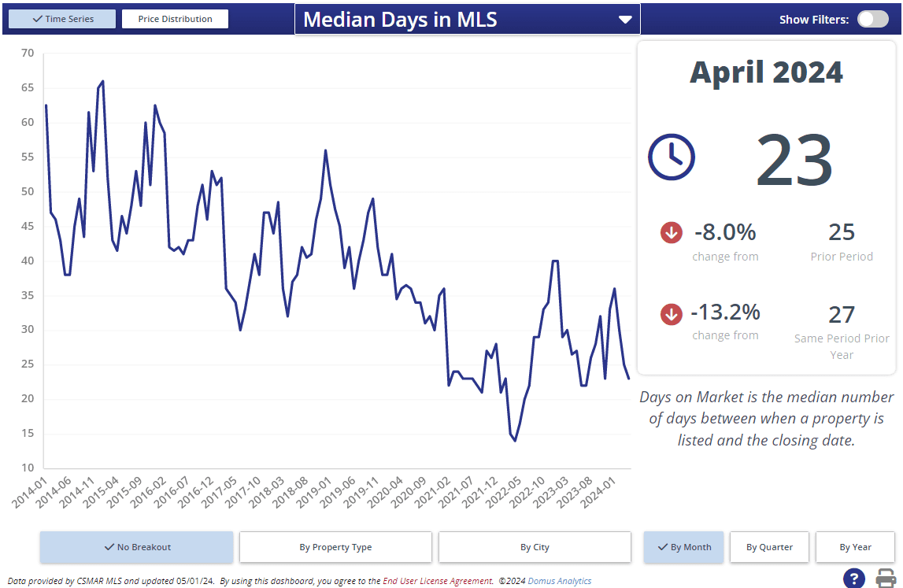Group data By Quarter
Viewport: 903px width, 588px height.
(x=769, y=547)
